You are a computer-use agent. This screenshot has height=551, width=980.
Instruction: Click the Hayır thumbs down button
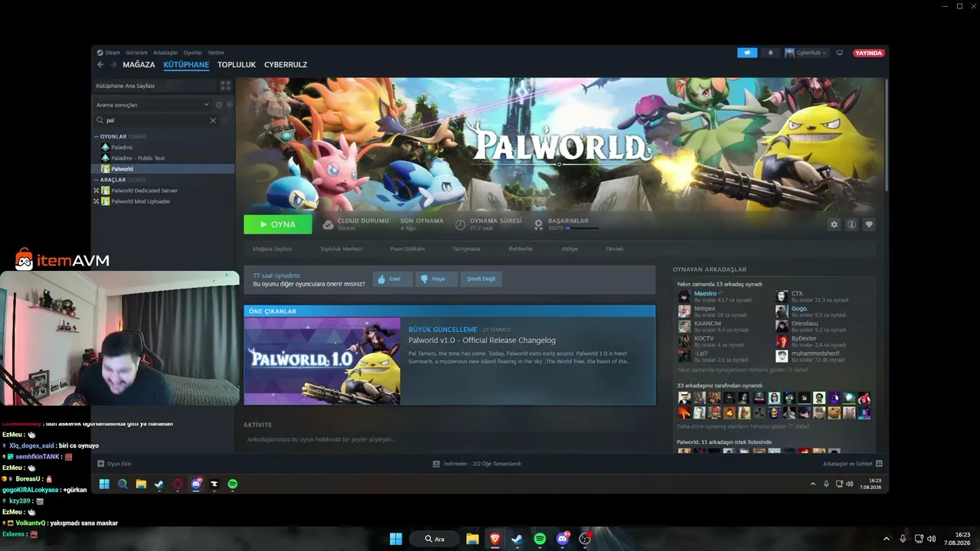pos(436,279)
